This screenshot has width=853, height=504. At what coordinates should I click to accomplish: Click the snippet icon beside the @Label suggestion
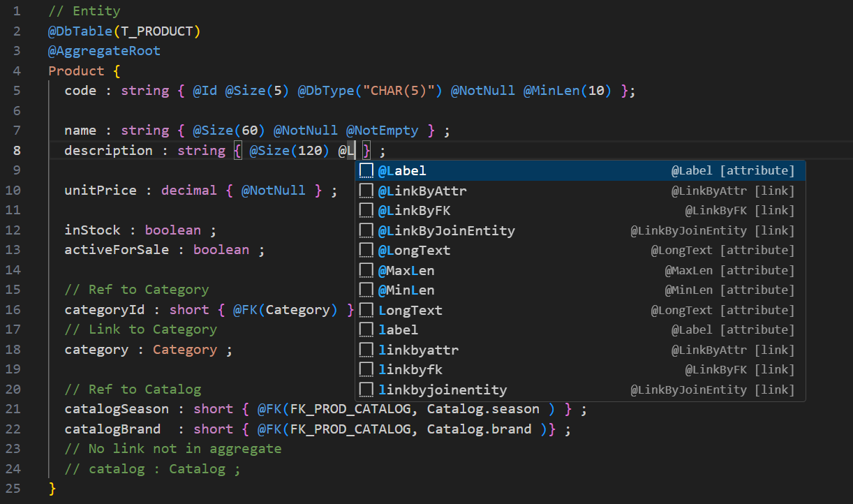click(366, 171)
